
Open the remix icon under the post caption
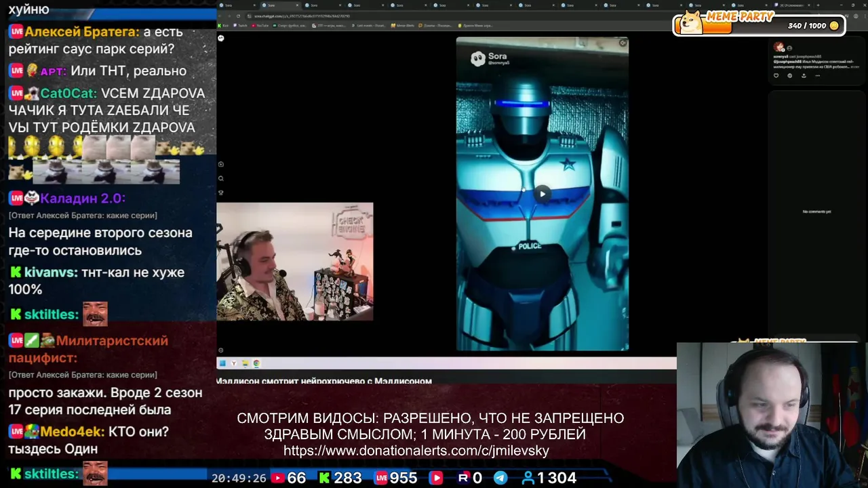point(790,75)
